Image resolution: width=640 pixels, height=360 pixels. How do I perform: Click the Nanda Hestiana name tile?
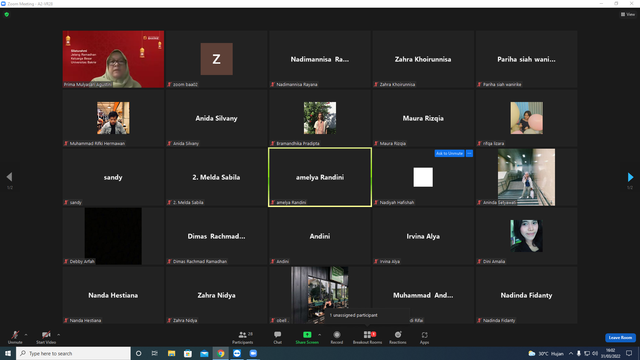[113, 295]
